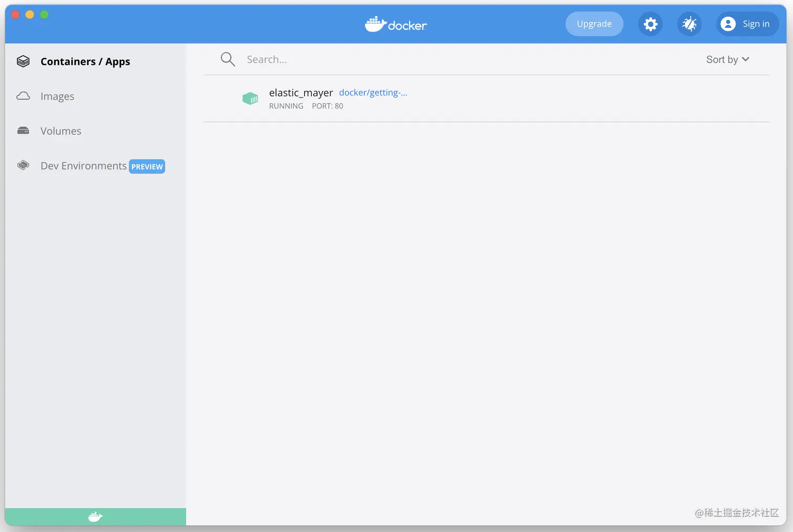Select the Containers / Apps sidebar icon
Image resolution: width=793 pixels, height=532 pixels.
(23, 61)
